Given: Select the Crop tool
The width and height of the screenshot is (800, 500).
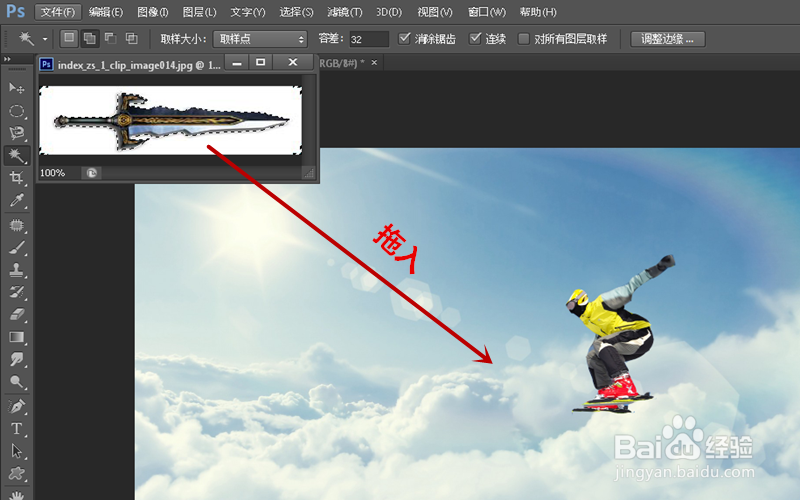Looking at the screenshot, I should pyautogui.click(x=16, y=178).
